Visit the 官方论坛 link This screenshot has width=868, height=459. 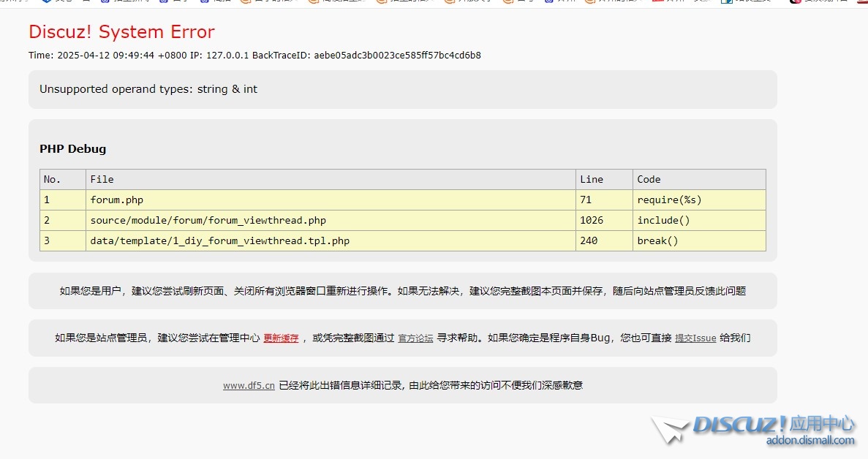[x=415, y=338]
